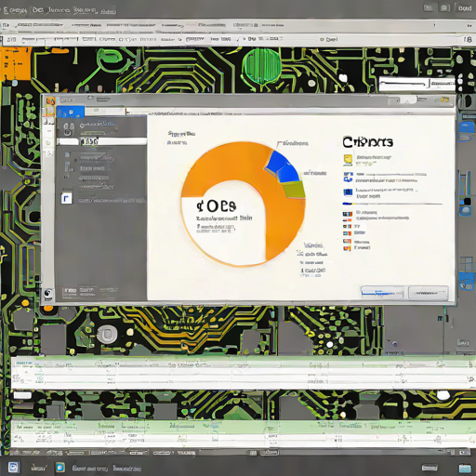Click the grey button in the dialog's bottom-right corner
476x476 pixels.
click(x=429, y=293)
